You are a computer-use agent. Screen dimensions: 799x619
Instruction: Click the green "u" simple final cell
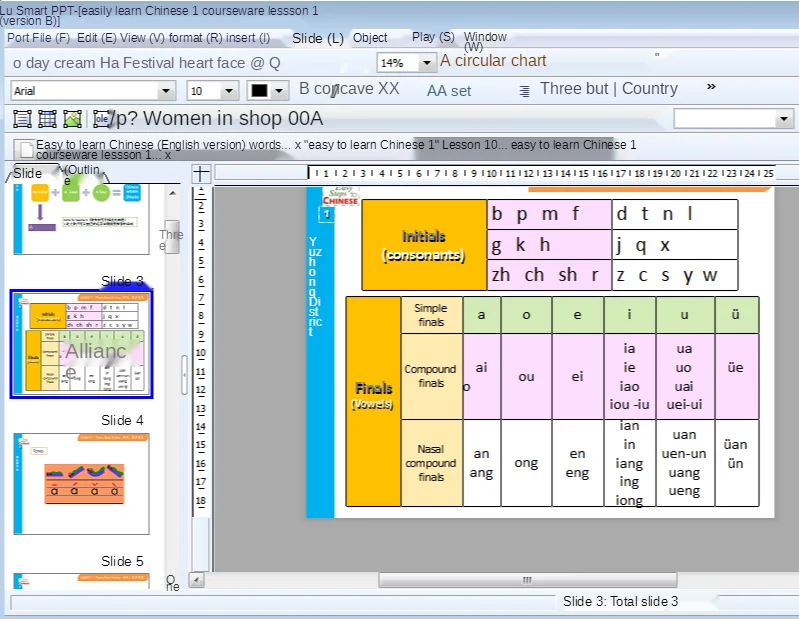685,315
